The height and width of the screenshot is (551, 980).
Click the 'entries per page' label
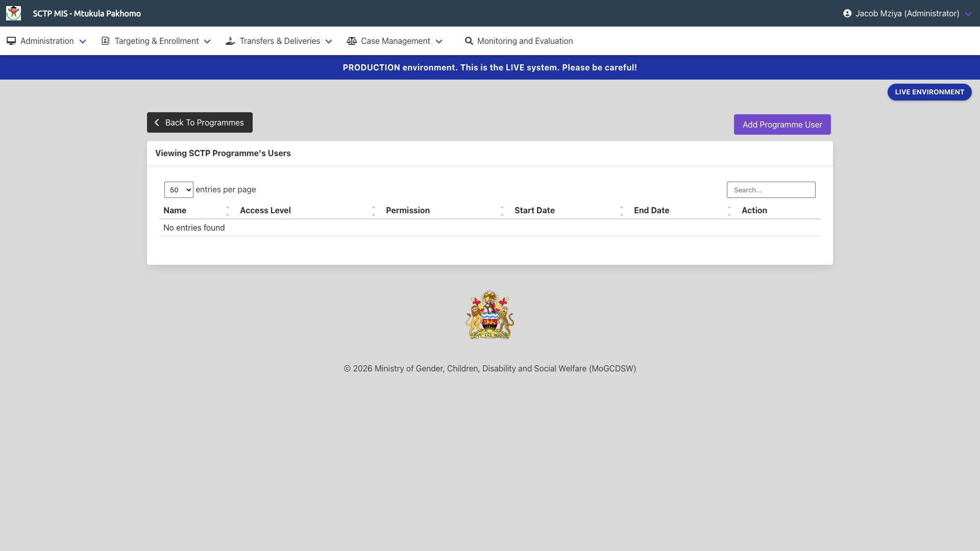coord(226,189)
